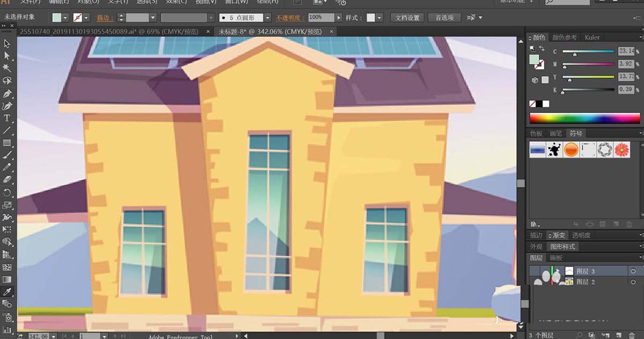644x339 pixels.
Task: Click the ink splatter symbol
Action: [x=554, y=149]
